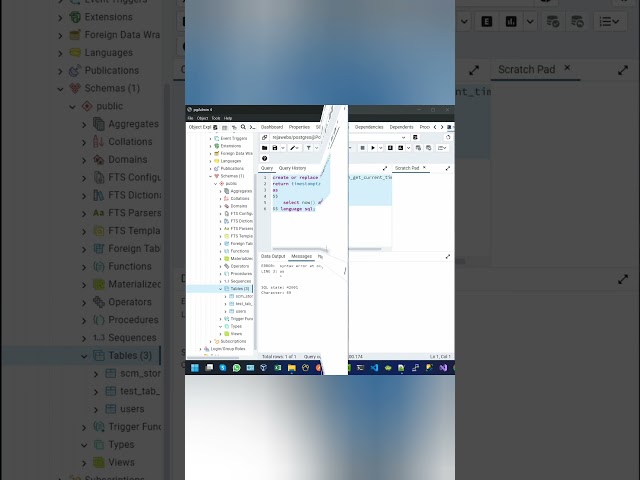The height and width of the screenshot is (480, 640).
Task: Click the tab strip scroll-left chevron
Action: [435, 127]
